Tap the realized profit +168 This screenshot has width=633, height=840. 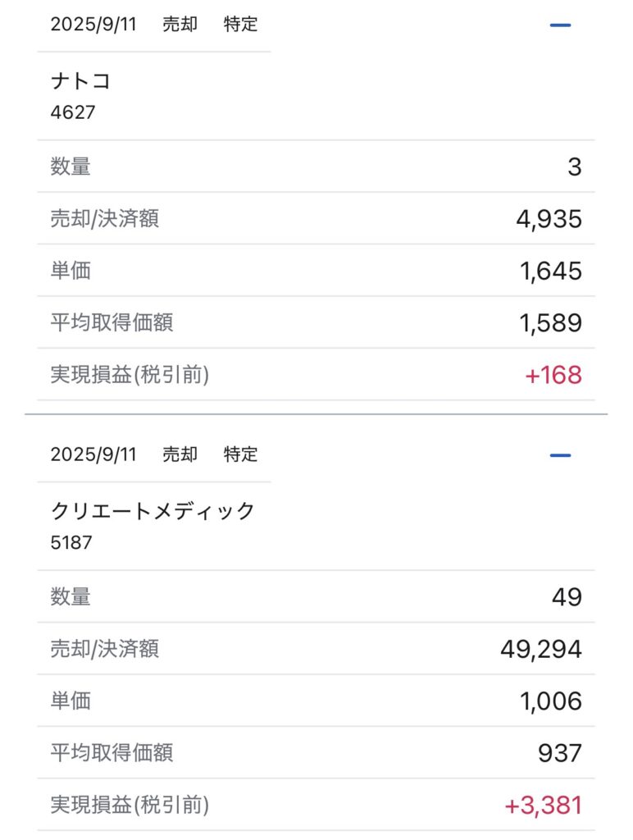coord(553,375)
